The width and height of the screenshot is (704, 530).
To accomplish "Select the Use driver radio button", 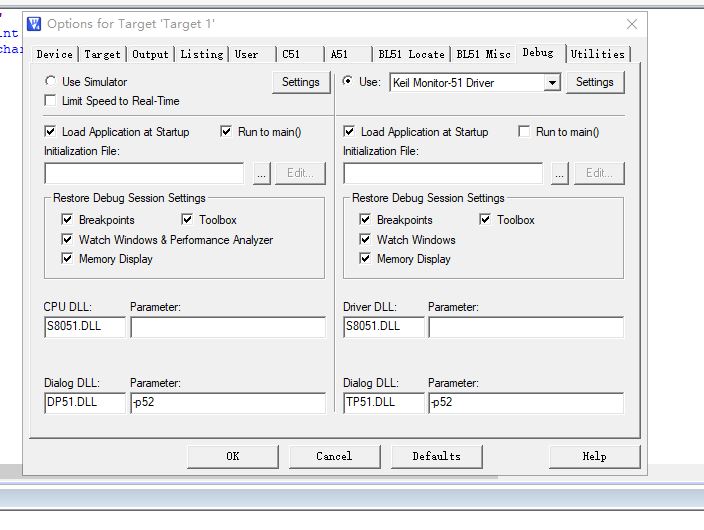I will coord(347,81).
